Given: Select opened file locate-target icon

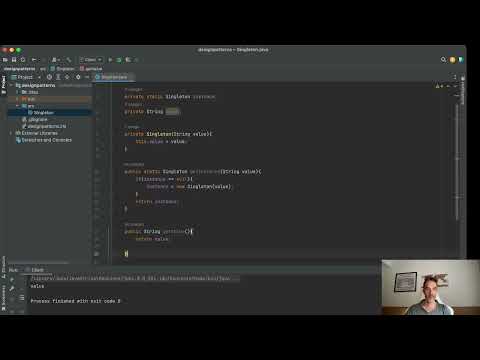Looking at the screenshot, I should [49, 77].
